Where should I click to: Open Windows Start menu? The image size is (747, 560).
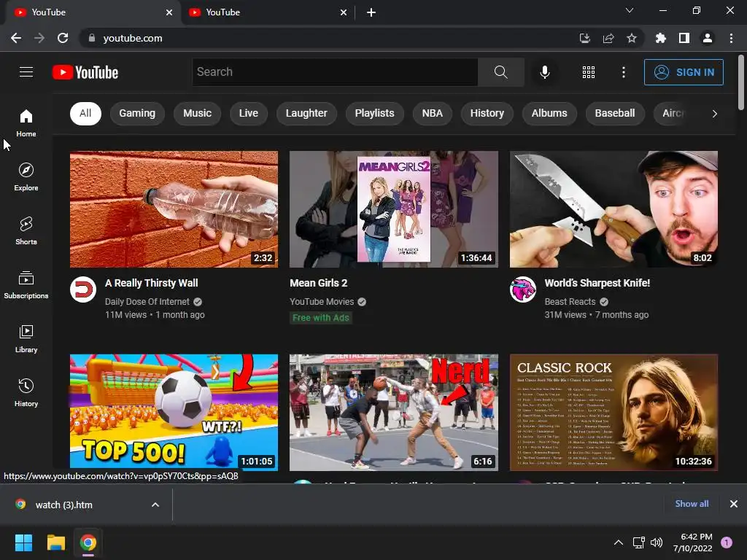click(x=23, y=542)
